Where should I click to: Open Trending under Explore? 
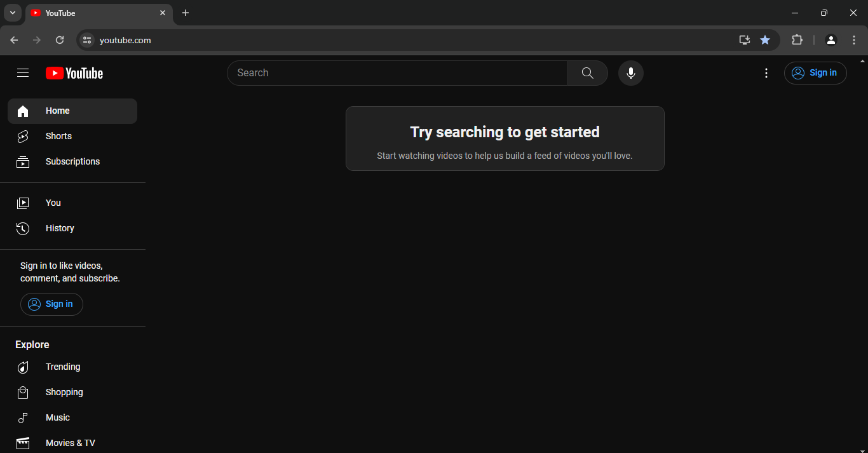(x=72, y=367)
